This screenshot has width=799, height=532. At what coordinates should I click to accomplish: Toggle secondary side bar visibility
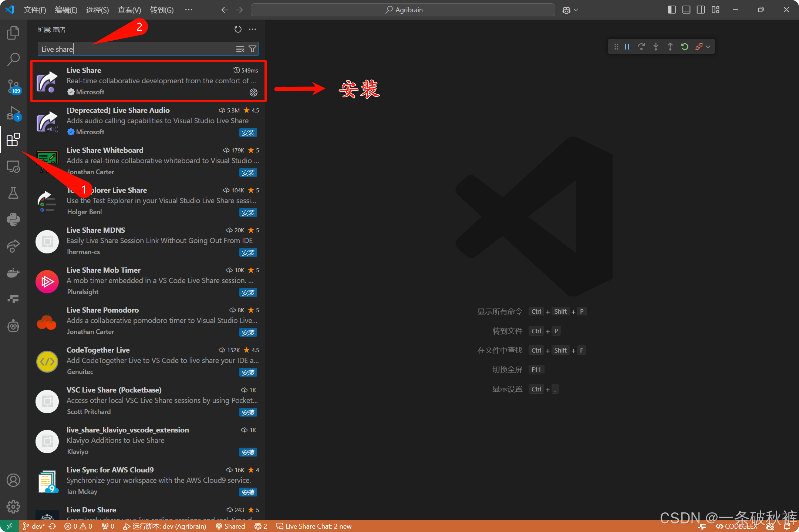point(701,10)
